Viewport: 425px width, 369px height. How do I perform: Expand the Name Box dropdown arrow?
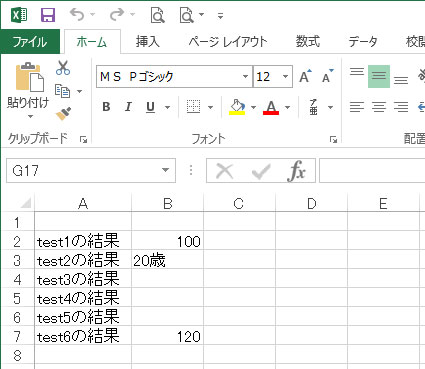pyautogui.click(x=165, y=170)
